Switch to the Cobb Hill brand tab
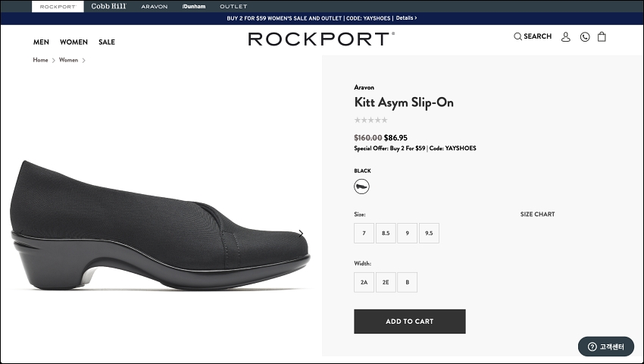Viewport: 644px width, 364px height. (x=109, y=6)
